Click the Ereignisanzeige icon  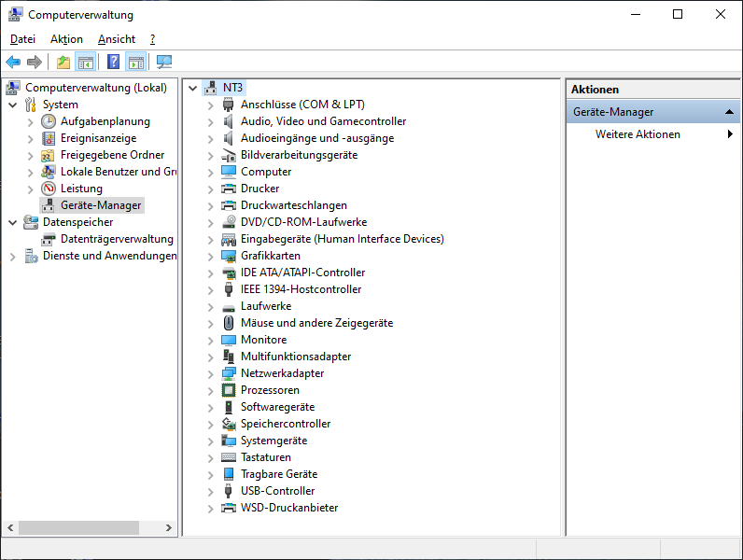click(x=49, y=138)
